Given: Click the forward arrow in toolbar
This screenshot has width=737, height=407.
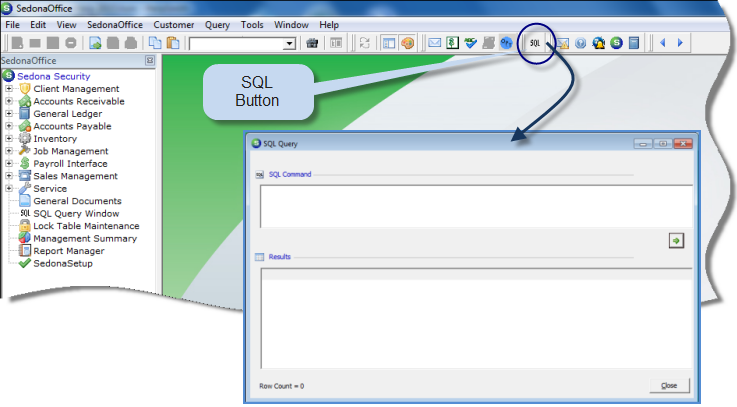Looking at the screenshot, I should tap(680, 43).
